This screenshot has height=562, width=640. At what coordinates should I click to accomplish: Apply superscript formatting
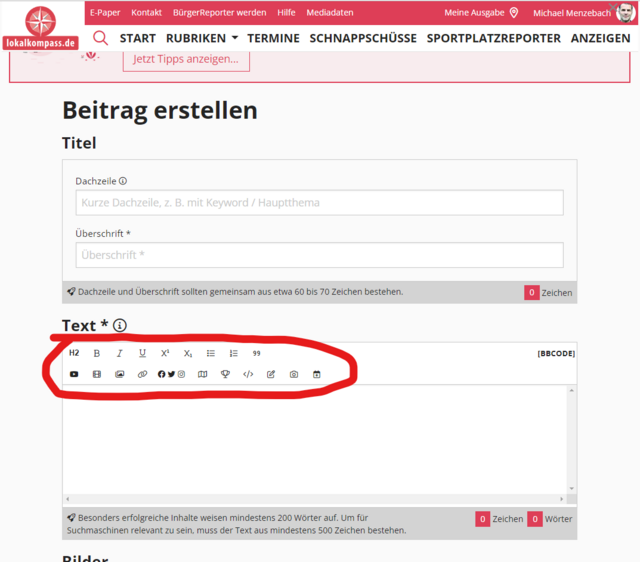(x=165, y=353)
